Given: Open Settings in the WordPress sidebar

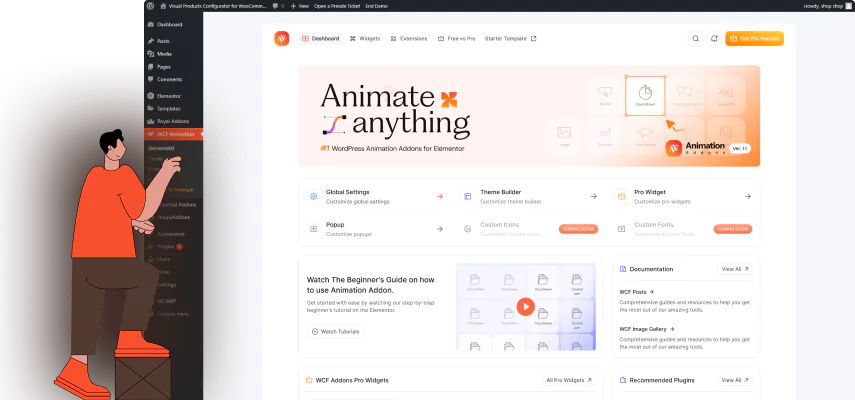Looking at the screenshot, I should coord(166,284).
